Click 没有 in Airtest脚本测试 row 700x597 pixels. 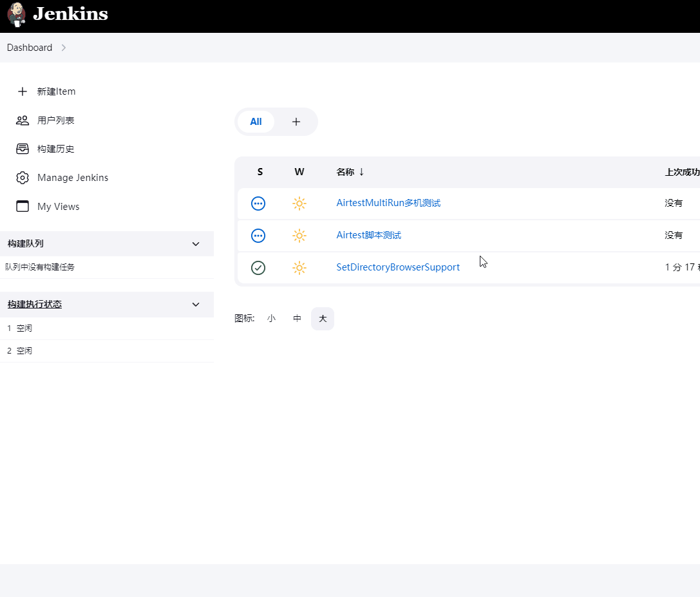674,235
